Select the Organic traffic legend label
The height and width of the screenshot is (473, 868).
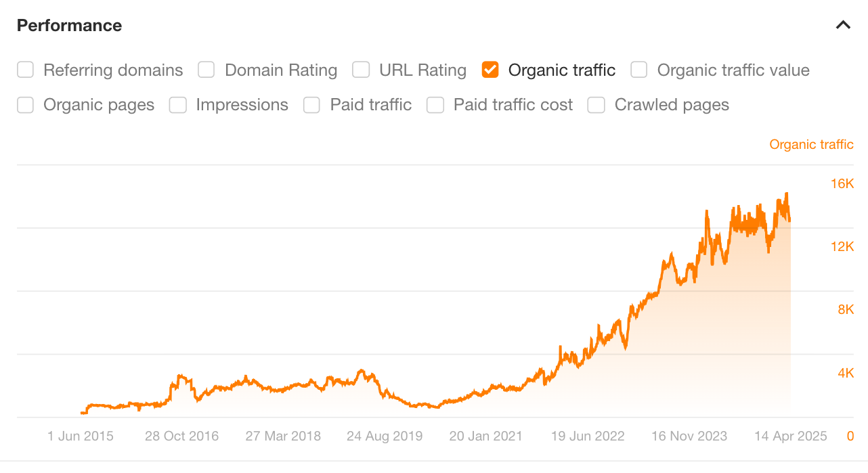(811, 144)
